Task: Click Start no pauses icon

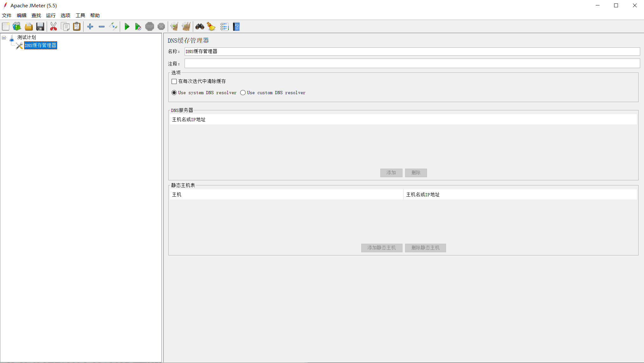Action: (138, 27)
